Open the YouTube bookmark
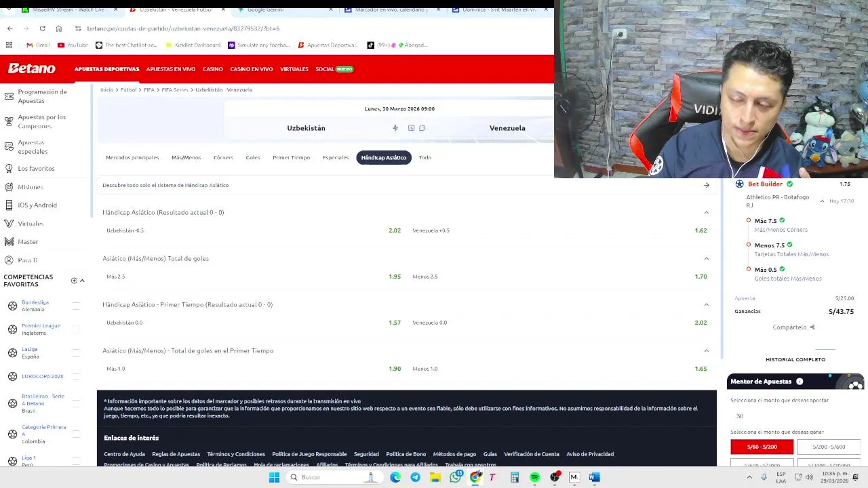The image size is (868, 488). [x=73, y=45]
